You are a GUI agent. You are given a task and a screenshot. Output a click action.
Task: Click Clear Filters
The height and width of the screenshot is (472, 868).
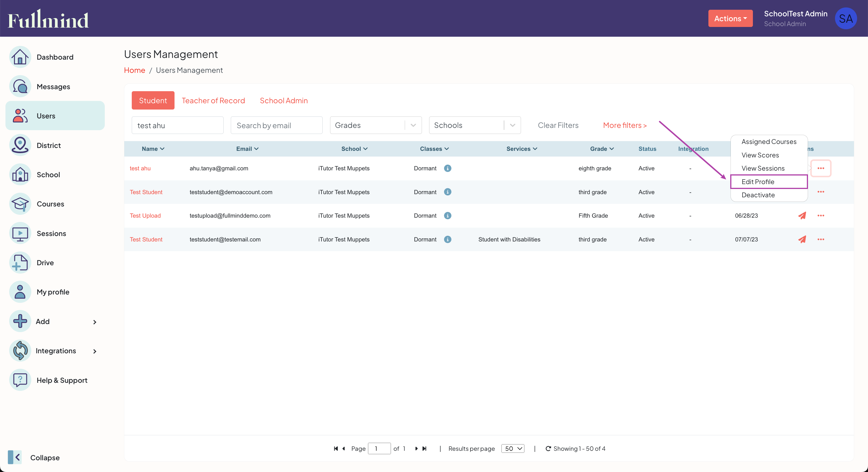click(x=558, y=125)
